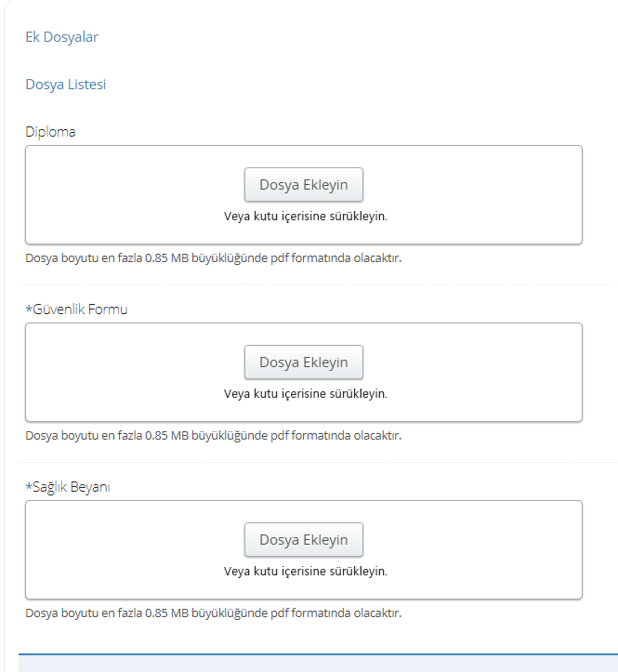Click Dosya Ekleyin for Sağlık Beyanı

click(304, 540)
